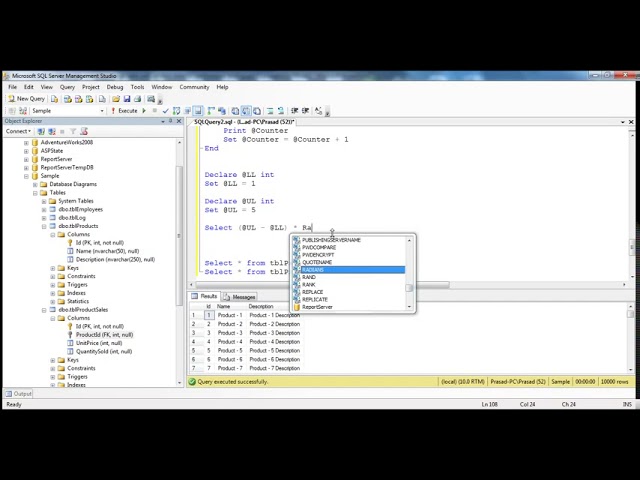Choose REPLACE from the IntelliSense list
Image resolution: width=640 pixels, height=480 pixels.
[312, 292]
